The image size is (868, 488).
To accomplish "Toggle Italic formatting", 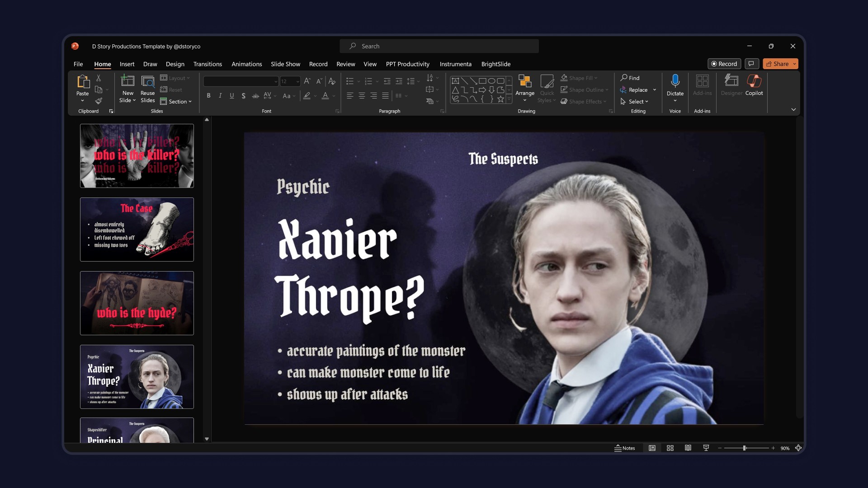I will [x=220, y=95].
